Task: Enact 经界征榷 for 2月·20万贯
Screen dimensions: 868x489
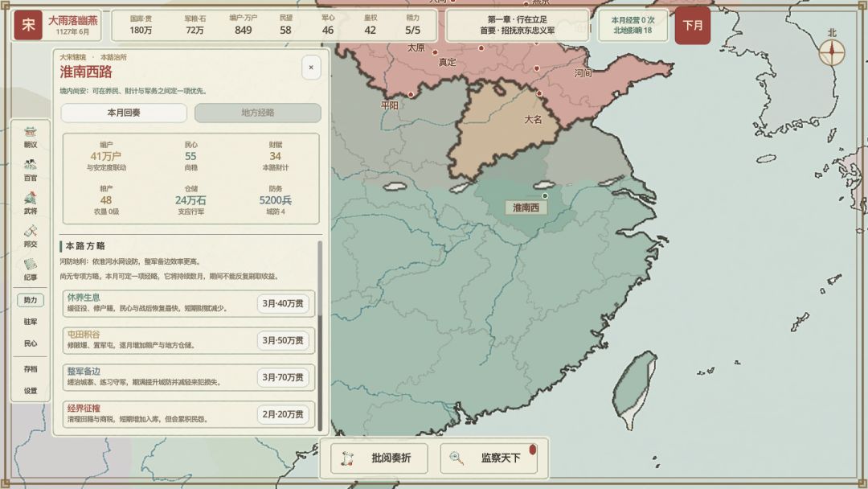Action: pyautogui.click(x=283, y=414)
